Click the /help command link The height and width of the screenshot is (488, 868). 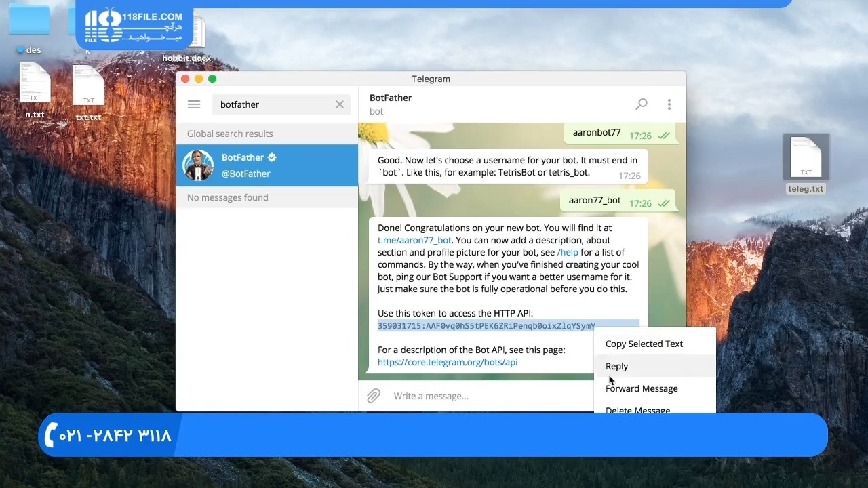coord(568,252)
